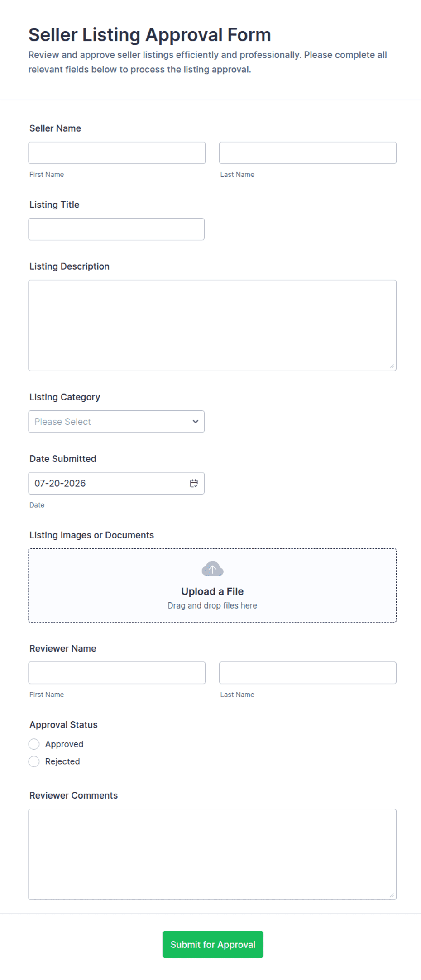Focus the Reviewer Last Name field
This screenshot has height=980, width=421.
308,673
